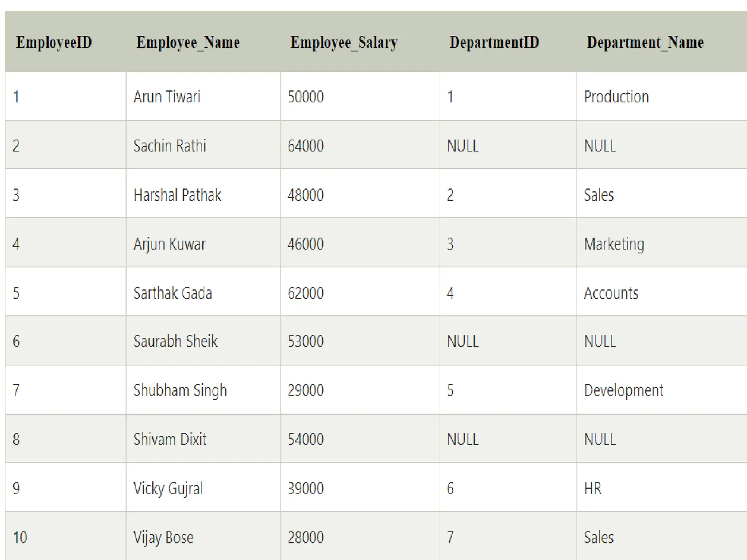
Task: Select the Sachin Rathi name cell
Action: [170, 145]
